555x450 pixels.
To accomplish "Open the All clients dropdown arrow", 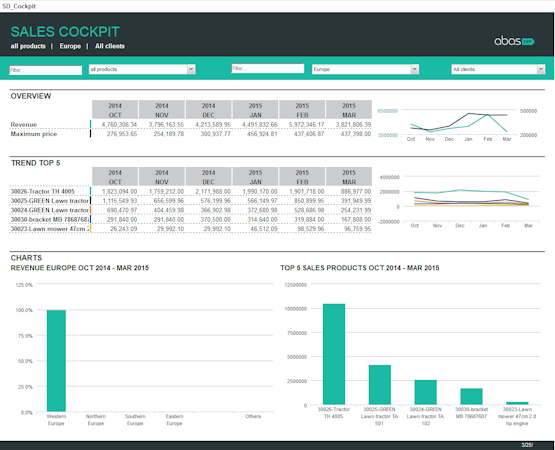I will (541, 69).
